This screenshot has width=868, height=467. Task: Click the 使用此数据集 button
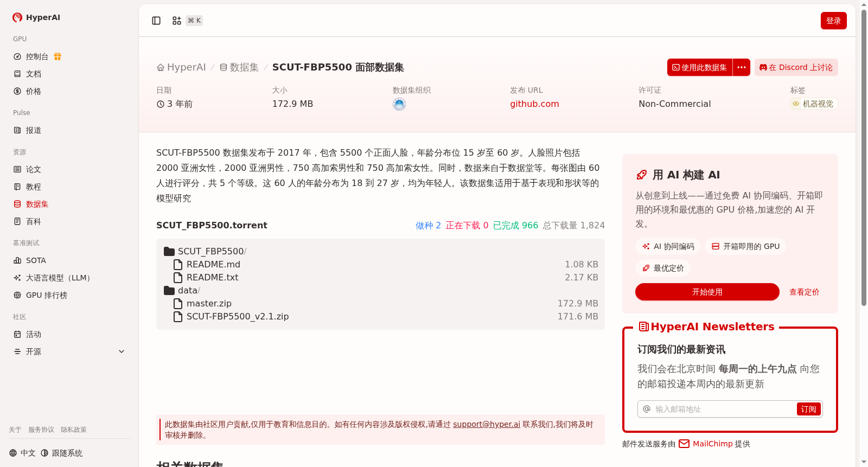pyautogui.click(x=700, y=67)
